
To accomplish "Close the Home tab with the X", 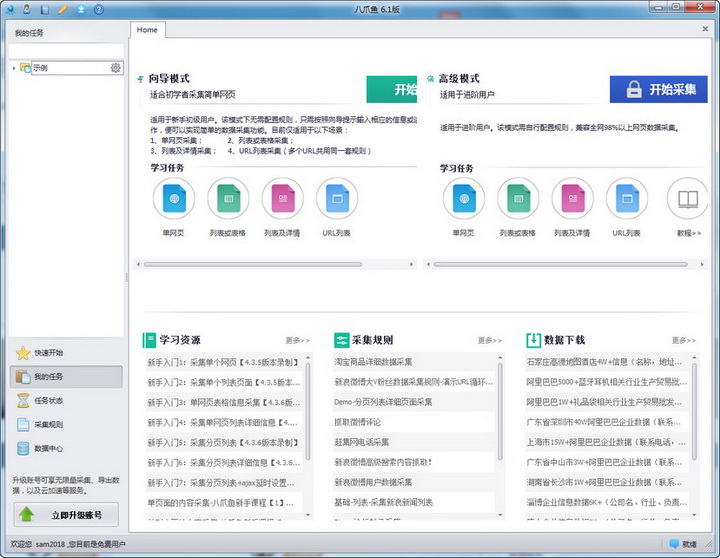I will 705,29.
